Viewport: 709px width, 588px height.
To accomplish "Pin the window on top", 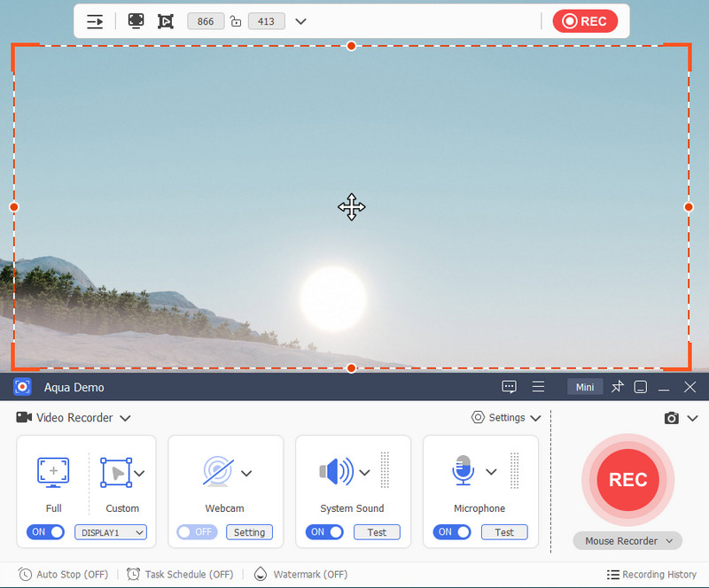I will [617, 387].
